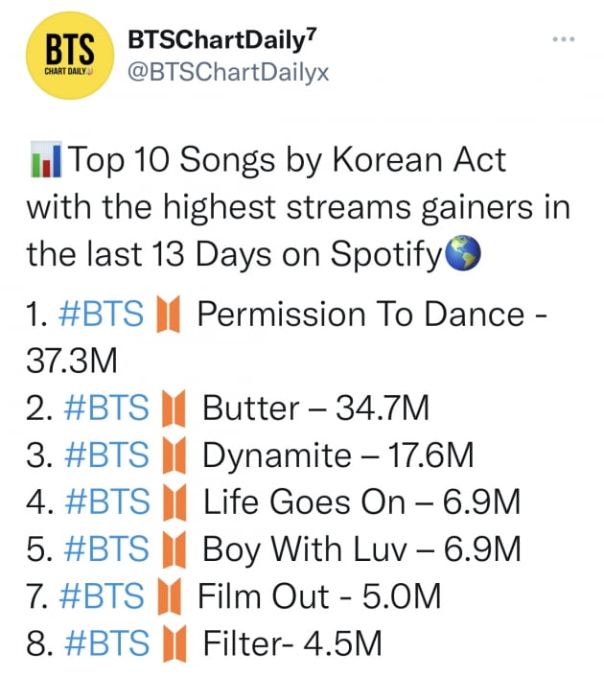
Task: Open the BTSChartDaily⁷ display name
Action: pyautogui.click(x=222, y=39)
